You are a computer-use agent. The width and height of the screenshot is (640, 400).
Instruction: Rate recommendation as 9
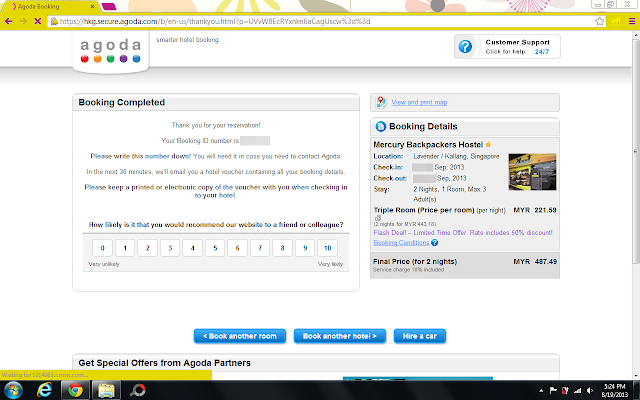[x=305, y=248]
